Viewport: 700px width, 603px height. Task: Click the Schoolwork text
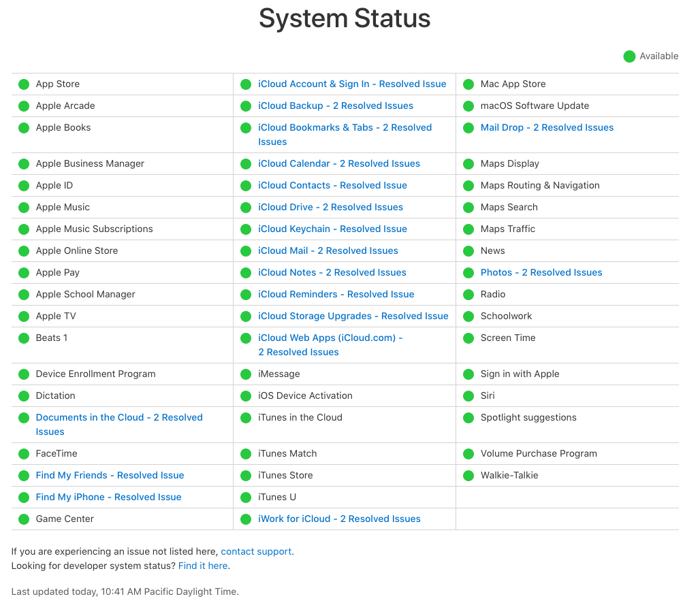tap(506, 316)
